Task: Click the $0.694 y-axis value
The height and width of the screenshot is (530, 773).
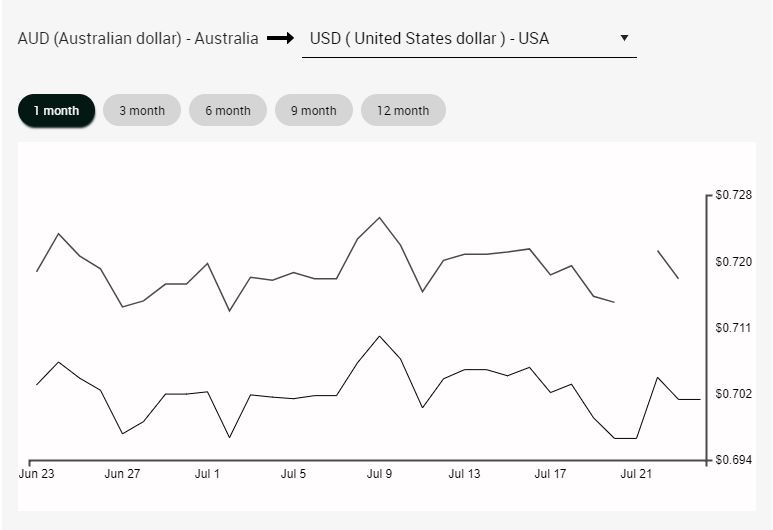Action: (x=733, y=460)
